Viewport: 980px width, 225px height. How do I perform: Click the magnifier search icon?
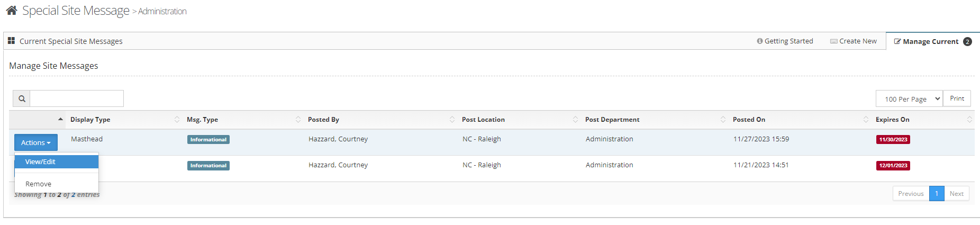pos(22,98)
